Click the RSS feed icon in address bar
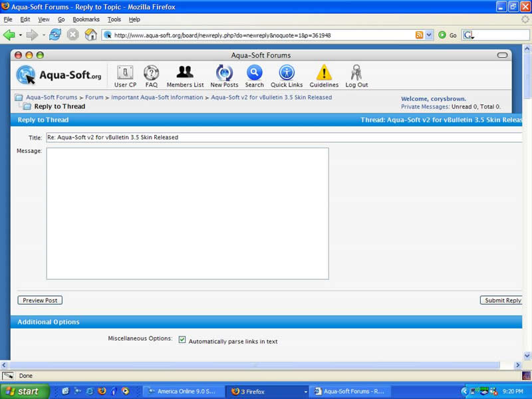Viewport: 532px width, 399px height. (420, 35)
